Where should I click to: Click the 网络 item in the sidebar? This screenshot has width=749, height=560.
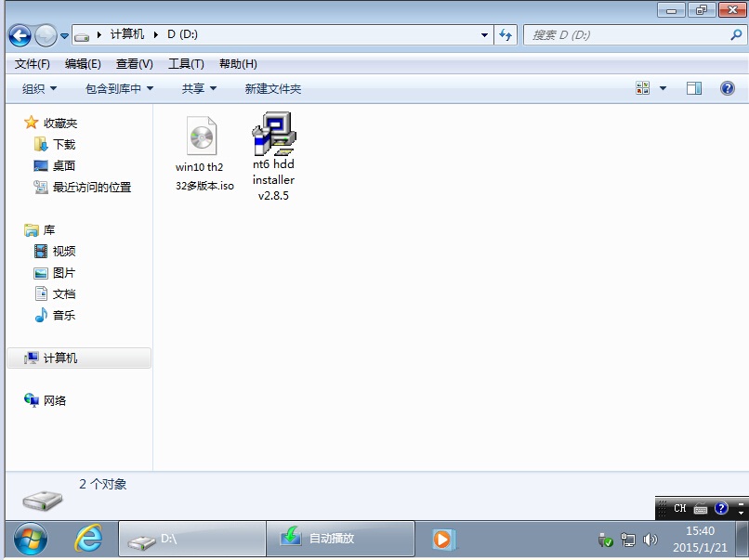click(55, 400)
